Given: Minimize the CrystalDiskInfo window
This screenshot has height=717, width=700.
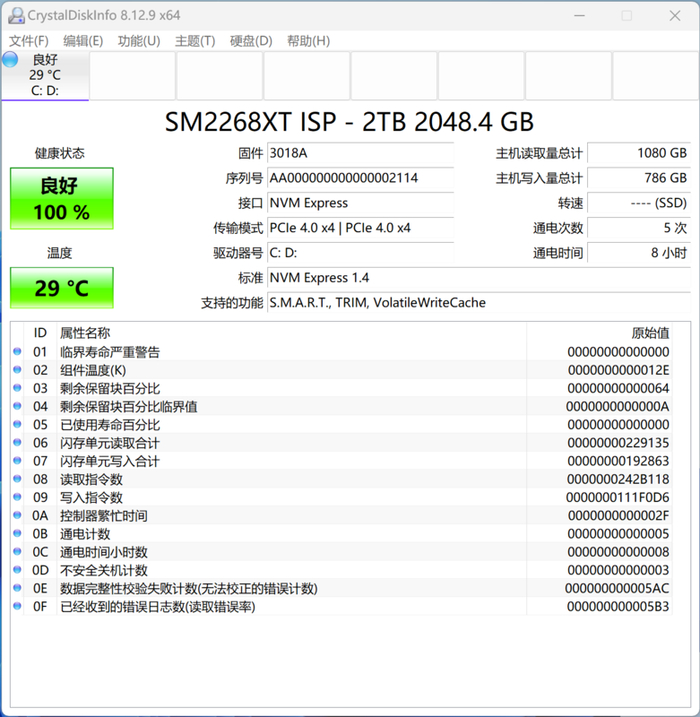Looking at the screenshot, I should [x=579, y=16].
